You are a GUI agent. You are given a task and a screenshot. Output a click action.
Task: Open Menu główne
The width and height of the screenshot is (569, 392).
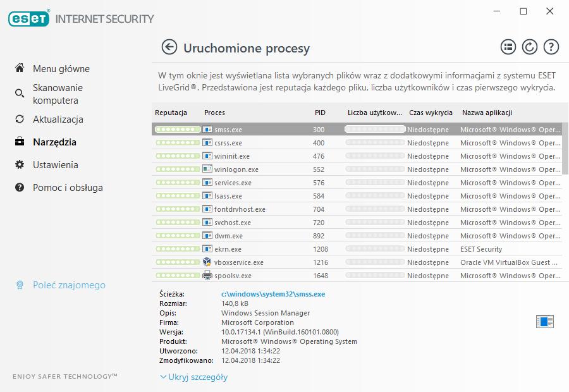click(61, 68)
